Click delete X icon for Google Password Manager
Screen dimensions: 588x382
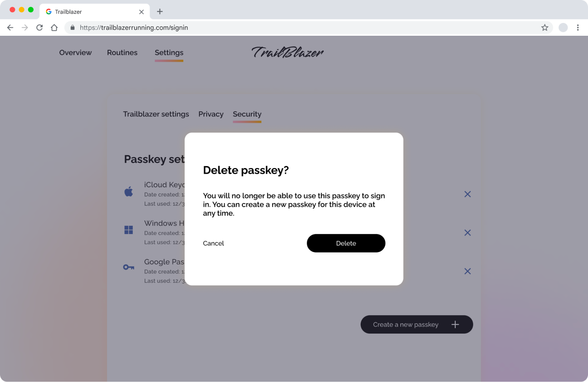467,271
